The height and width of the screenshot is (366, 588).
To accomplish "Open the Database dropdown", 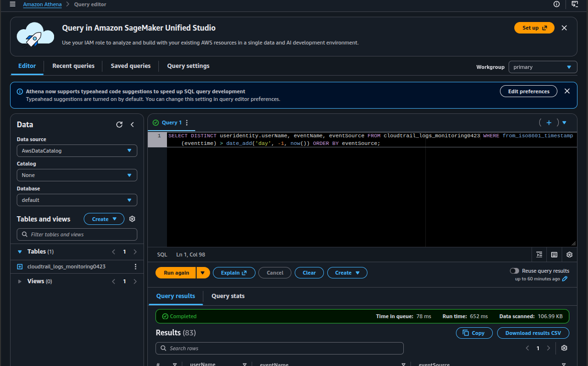I will click(x=77, y=200).
